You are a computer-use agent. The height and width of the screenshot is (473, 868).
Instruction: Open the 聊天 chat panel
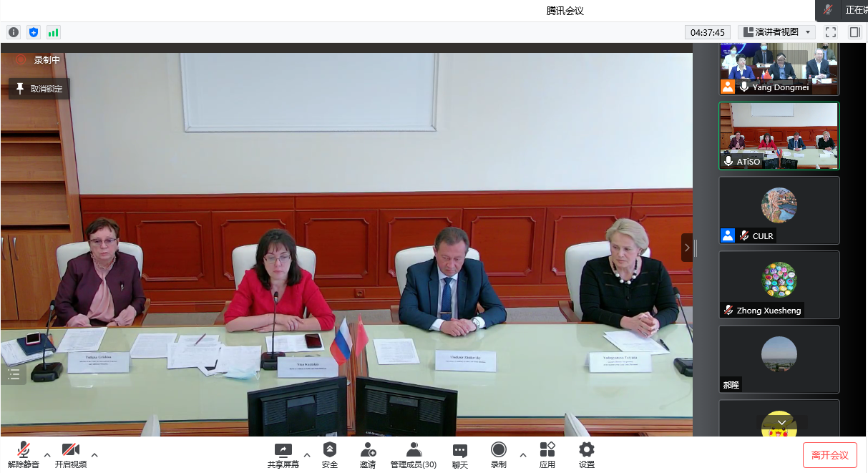[x=459, y=455]
